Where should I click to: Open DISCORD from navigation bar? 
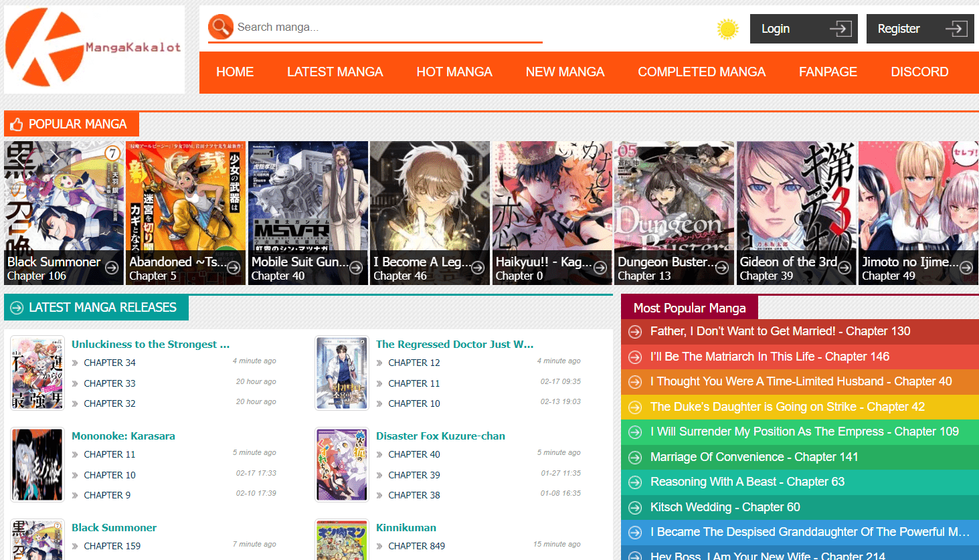(x=919, y=72)
